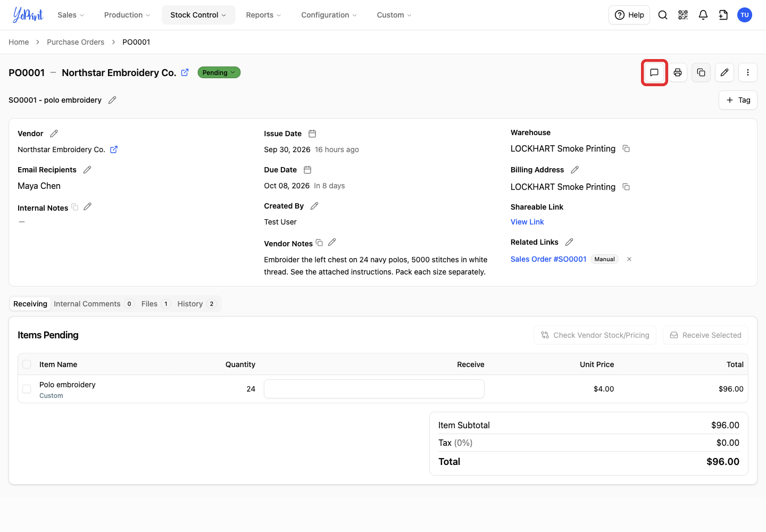The image size is (766, 532).
Task: Edit Vendor Notes with the pencil icon
Action: click(x=332, y=242)
